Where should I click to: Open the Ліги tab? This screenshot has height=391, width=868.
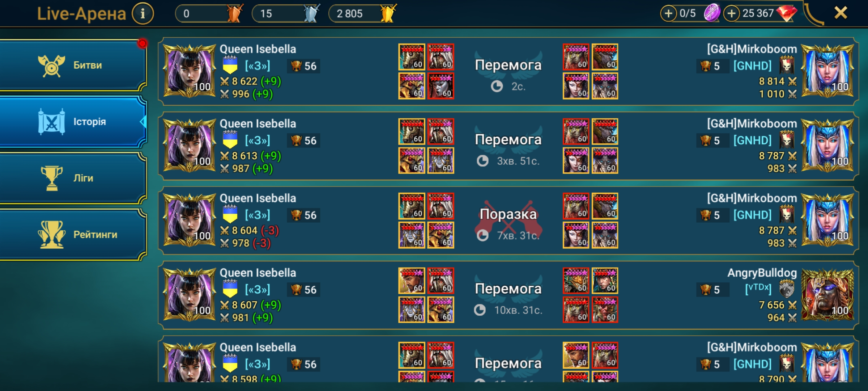[x=72, y=178]
